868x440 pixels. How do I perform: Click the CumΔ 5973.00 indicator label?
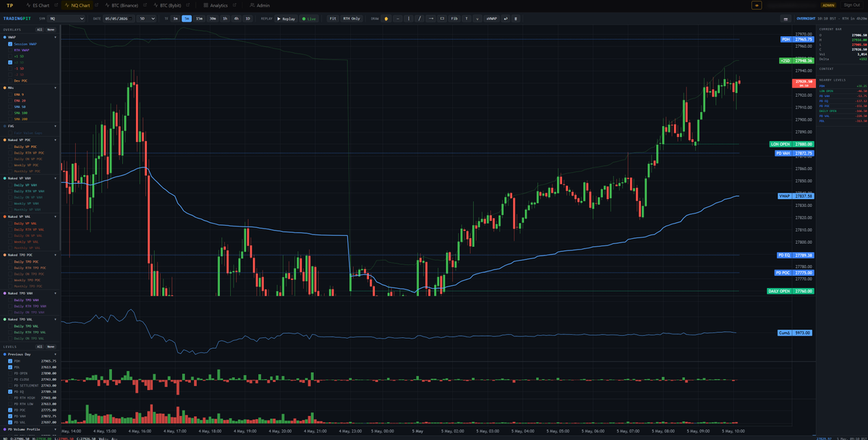(x=796, y=333)
